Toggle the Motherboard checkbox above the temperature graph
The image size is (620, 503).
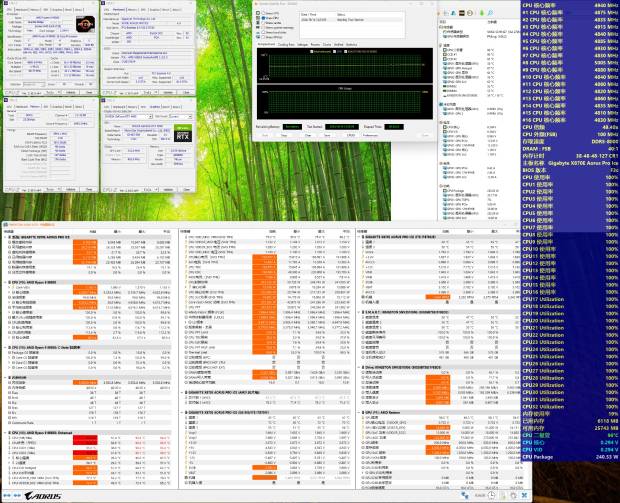(x=312, y=51)
